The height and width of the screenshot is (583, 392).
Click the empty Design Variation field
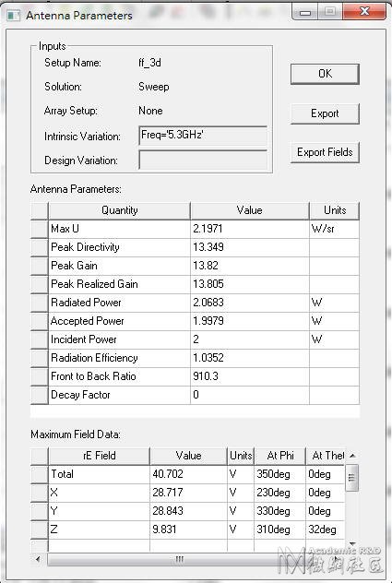203,160
